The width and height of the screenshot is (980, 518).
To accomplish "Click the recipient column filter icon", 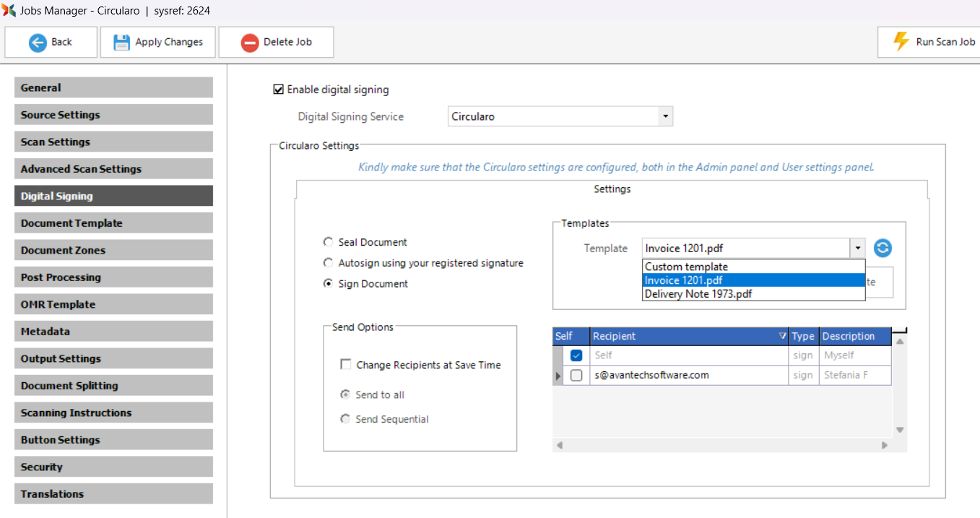I will (782, 337).
